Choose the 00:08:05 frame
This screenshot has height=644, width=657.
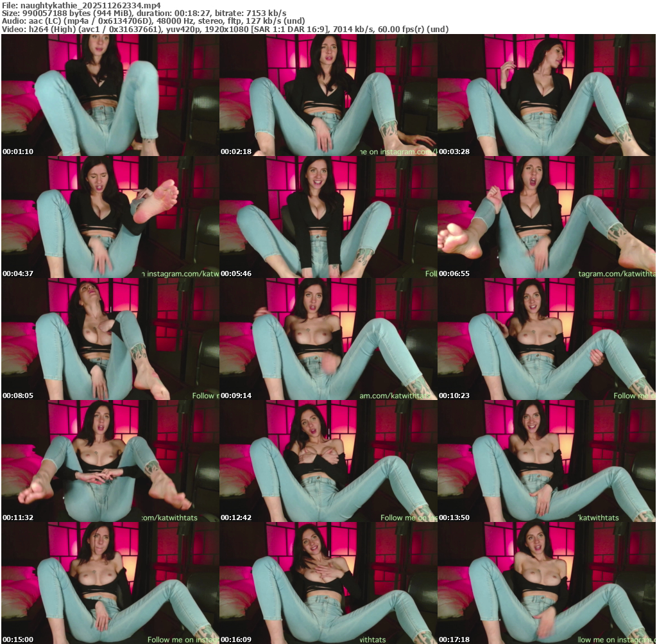coord(110,339)
